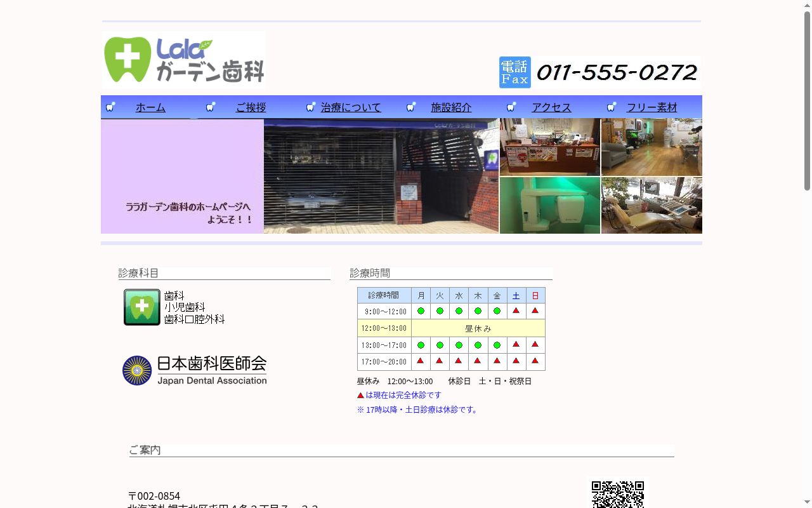Click the red triangle for 日 9:00～12:00
Viewport: 812px width, 508px height.
click(535, 311)
